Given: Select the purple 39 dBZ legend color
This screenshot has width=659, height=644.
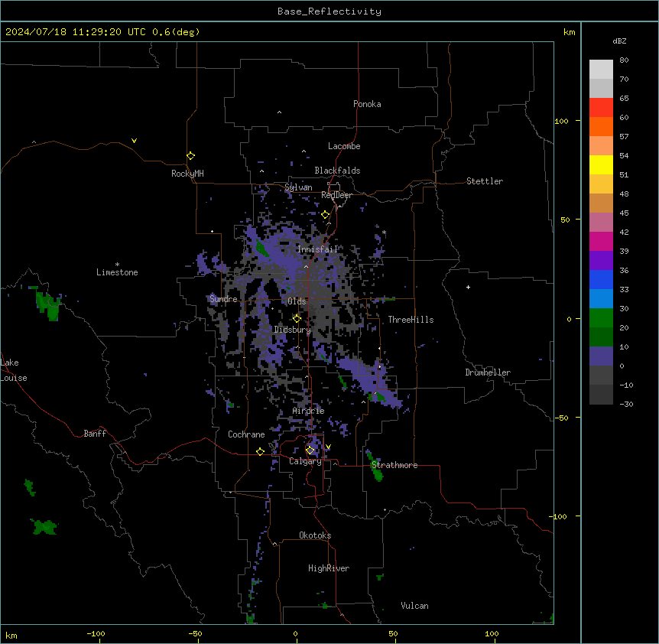Looking at the screenshot, I should [x=601, y=260].
